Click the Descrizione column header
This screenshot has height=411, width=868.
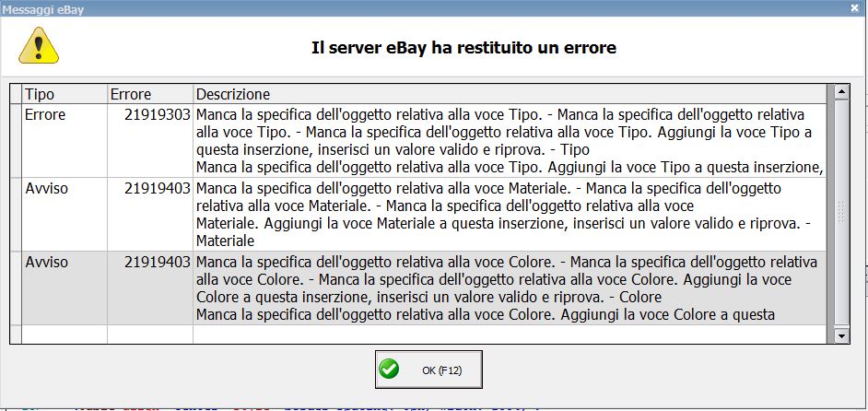[x=510, y=94]
